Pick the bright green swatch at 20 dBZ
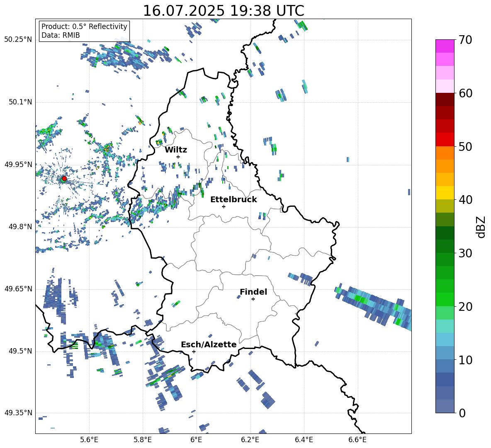This screenshot has height=448, width=491. pyautogui.click(x=445, y=299)
